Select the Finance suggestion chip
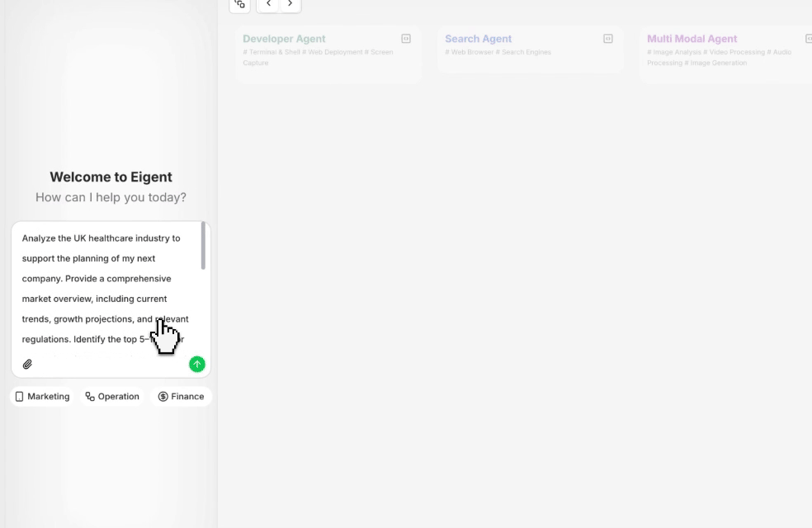This screenshot has width=812, height=528. (182, 397)
